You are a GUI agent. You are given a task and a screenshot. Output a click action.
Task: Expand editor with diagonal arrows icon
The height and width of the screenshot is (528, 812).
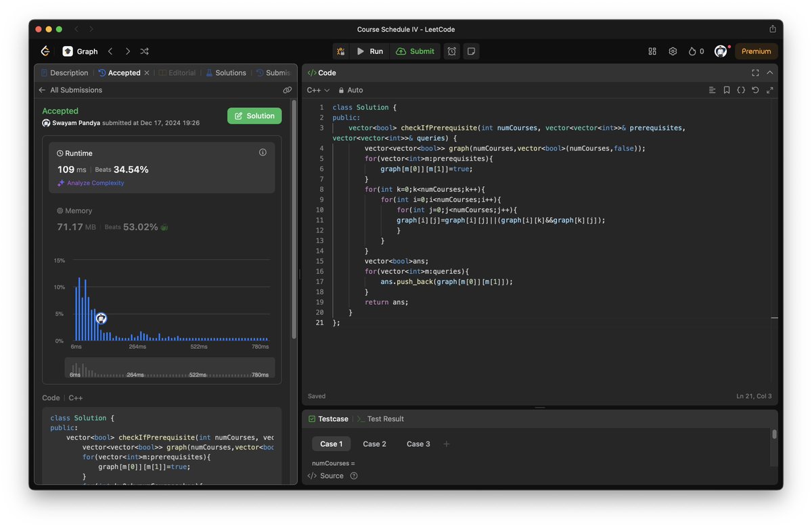click(769, 90)
